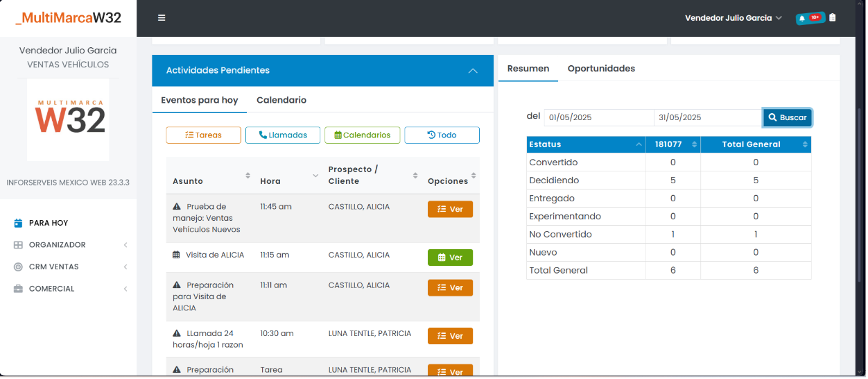Sort by the Prospecto / Cliente column
The height and width of the screenshot is (379, 868).
pos(415,176)
